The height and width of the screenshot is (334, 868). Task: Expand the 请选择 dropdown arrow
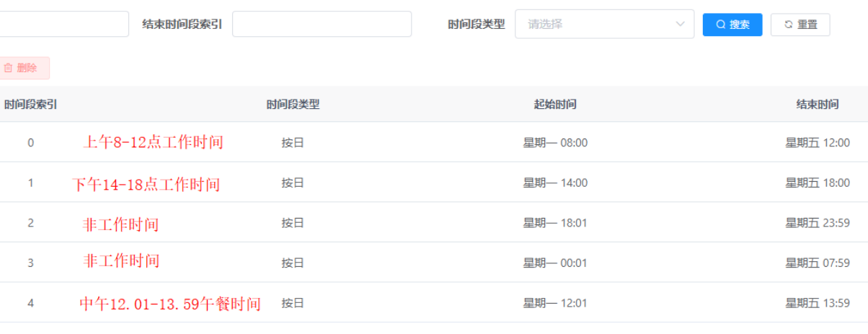[680, 25]
